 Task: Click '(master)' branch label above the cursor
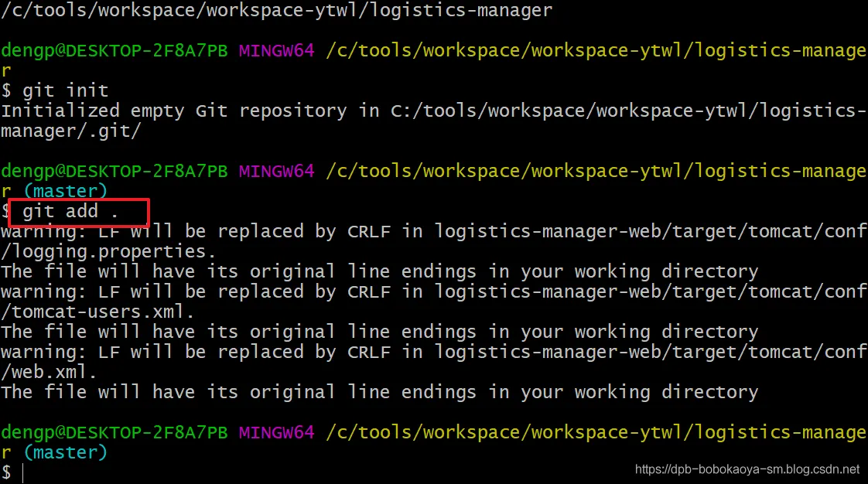(x=65, y=452)
